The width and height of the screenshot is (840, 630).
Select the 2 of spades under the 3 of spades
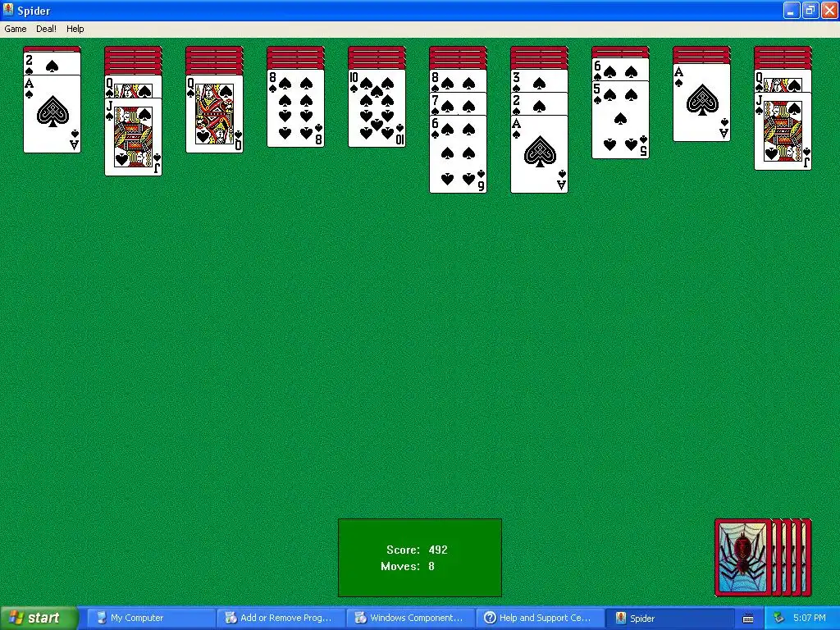[x=540, y=104]
